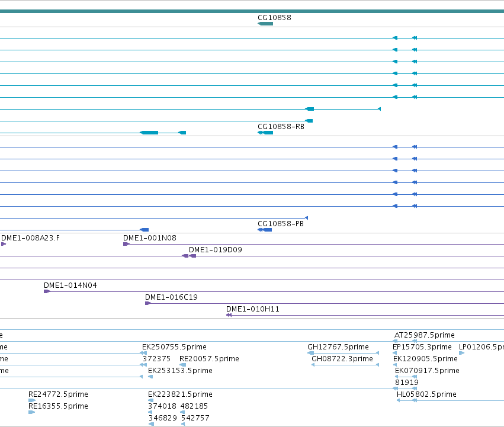504x427 pixels.
Task: Select the teal CG10858 gene arrow glyph
Action: [x=265, y=24]
